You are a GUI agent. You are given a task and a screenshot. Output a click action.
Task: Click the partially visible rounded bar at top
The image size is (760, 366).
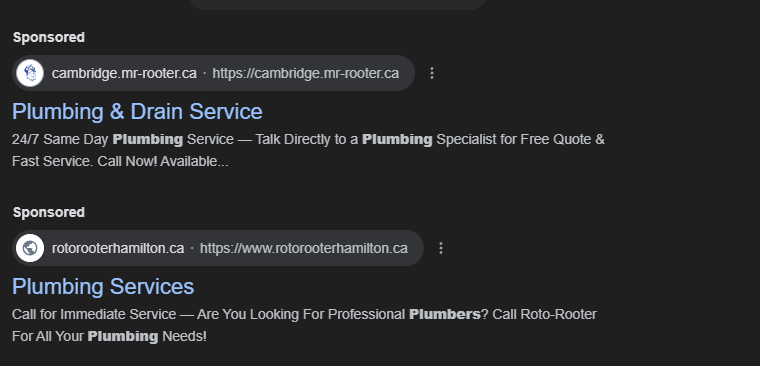(338, 4)
